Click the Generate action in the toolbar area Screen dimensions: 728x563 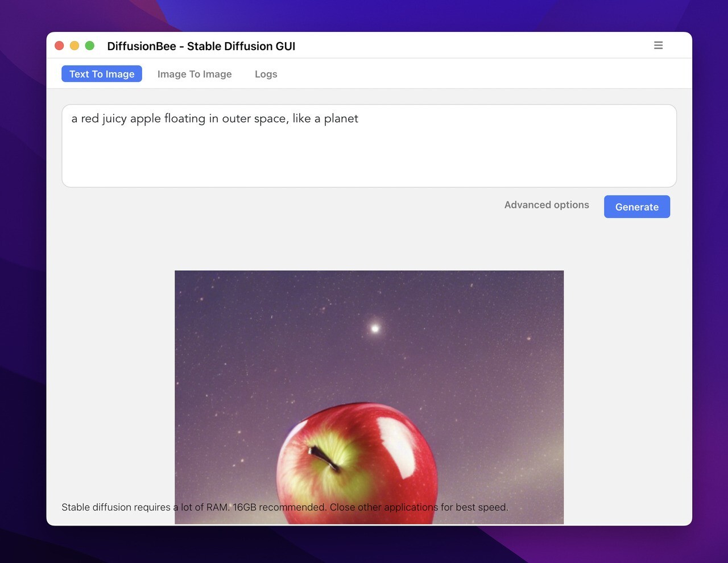(x=636, y=206)
